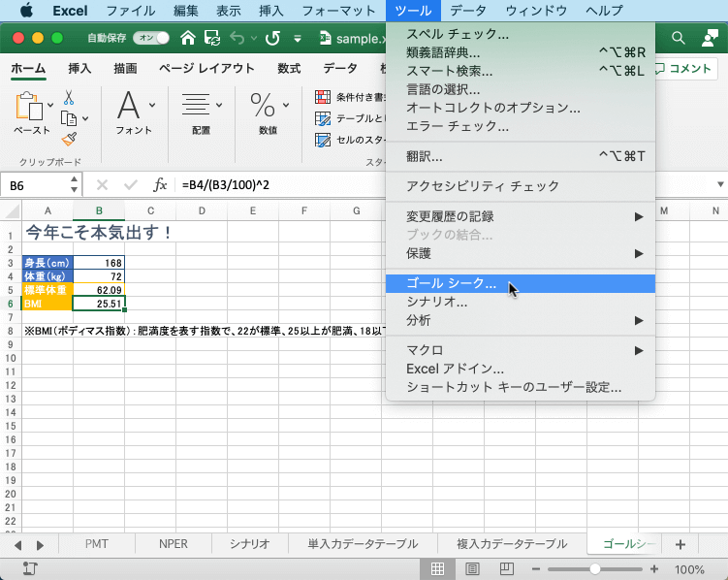
Task: Expand the Alignment group chevron
Action: point(219,105)
